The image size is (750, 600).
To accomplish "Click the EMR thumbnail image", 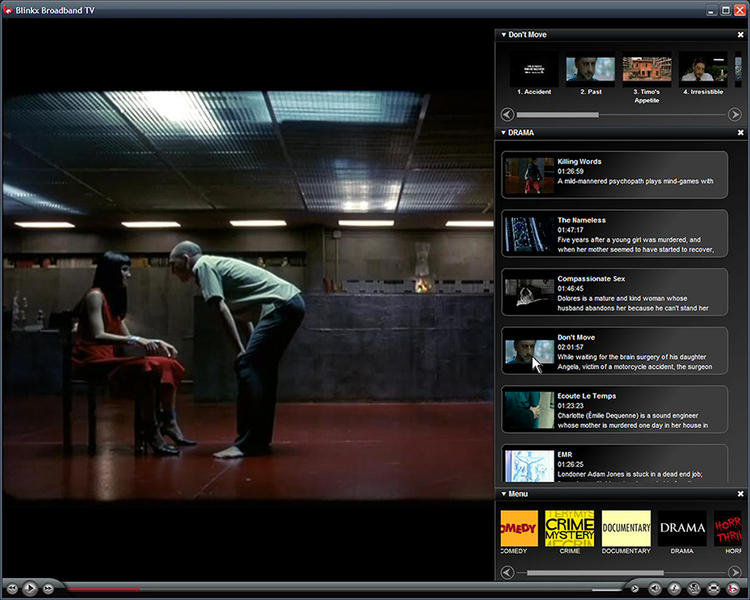I will coord(529,466).
